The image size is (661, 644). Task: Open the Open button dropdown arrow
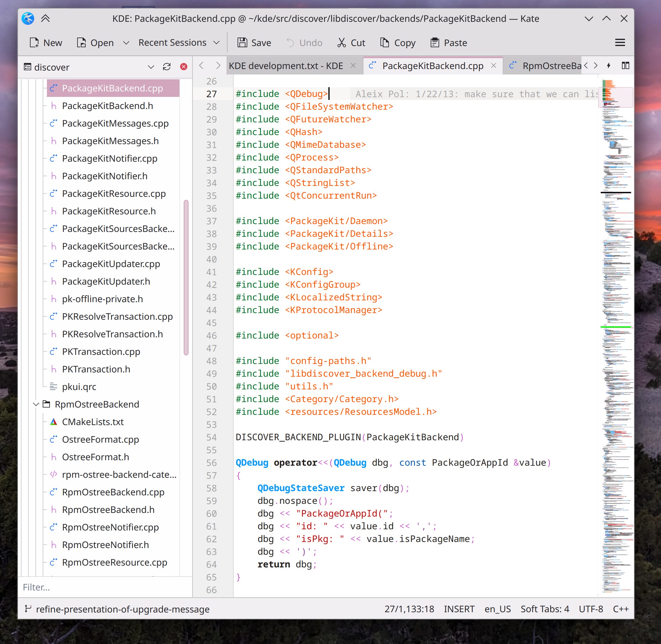(126, 43)
